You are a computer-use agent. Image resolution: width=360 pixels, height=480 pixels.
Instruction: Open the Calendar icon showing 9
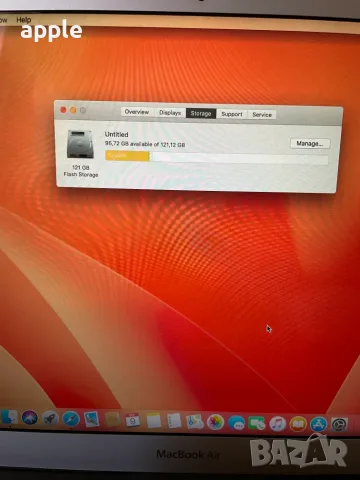pyautogui.click(x=133, y=421)
